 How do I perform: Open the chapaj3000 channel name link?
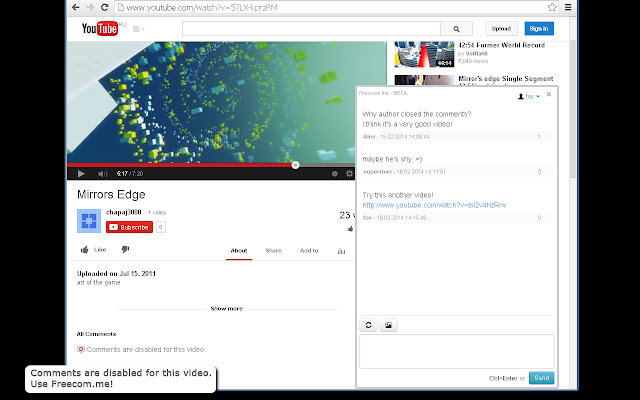[124, 212]
